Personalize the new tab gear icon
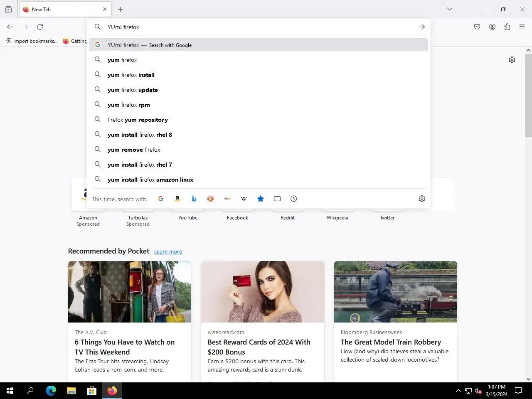Image resolution: width=532 pixels, height=399 pixels. pos(512,60)
